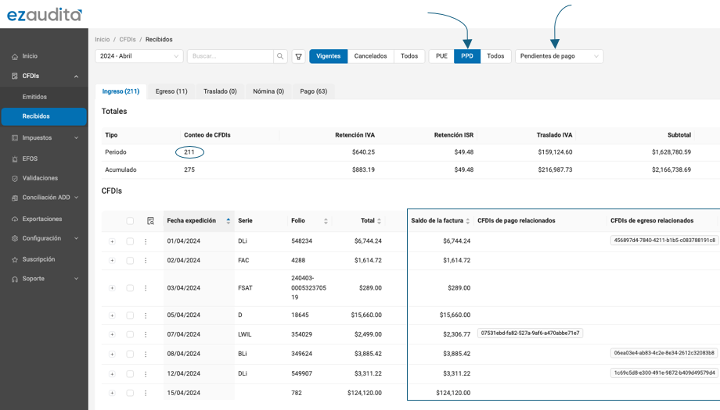
Task: Select the PUE payment method button
Action: point(441,57)
